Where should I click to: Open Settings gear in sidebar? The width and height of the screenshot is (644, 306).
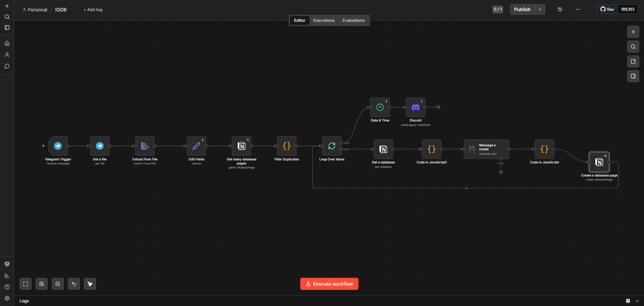click(x=7, y=298)
